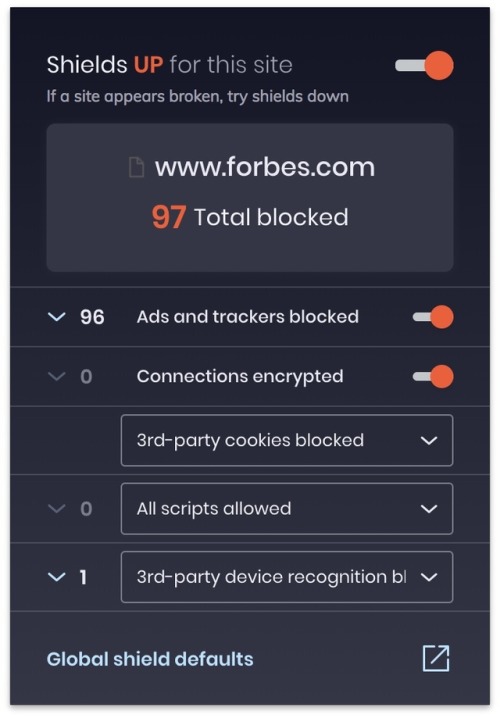Click the arrow in the cookies dropdown
The image size is (500, 718).
pos(429,441)
